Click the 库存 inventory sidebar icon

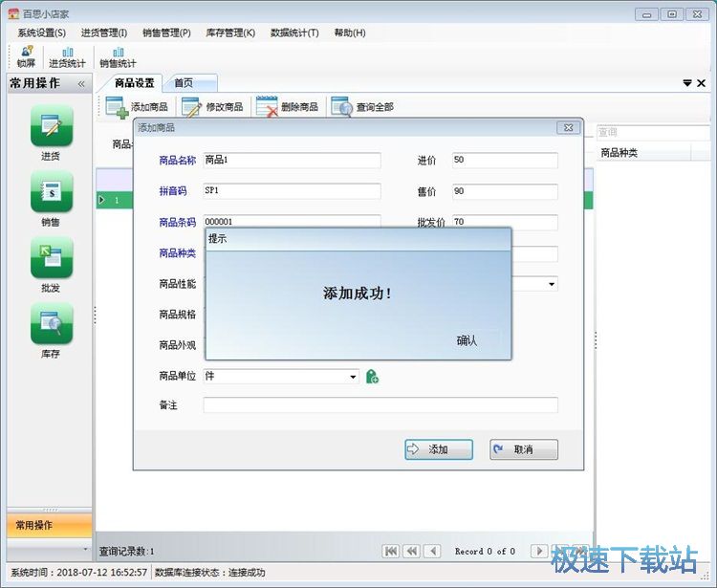tap(52, 323)
